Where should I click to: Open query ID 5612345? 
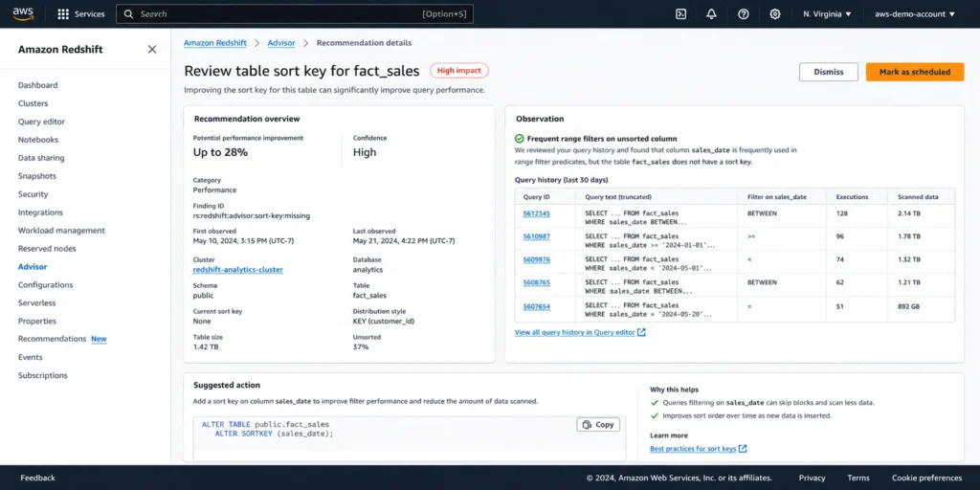[x=536, y=213]
